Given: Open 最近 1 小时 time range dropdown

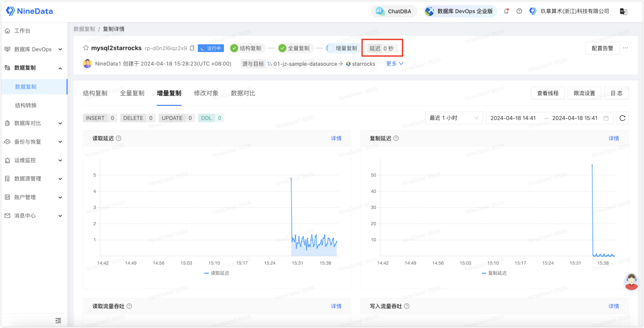Looking at the screenshot, I should 454,118.
